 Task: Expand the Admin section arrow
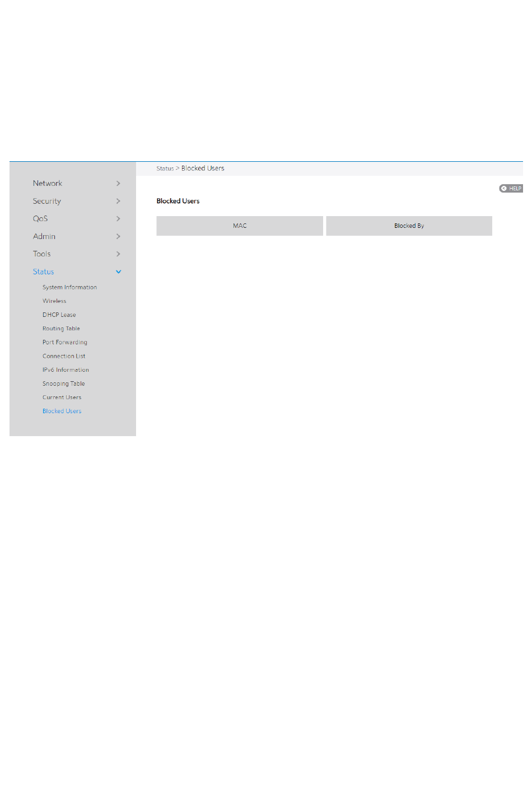tap(118, 236)
